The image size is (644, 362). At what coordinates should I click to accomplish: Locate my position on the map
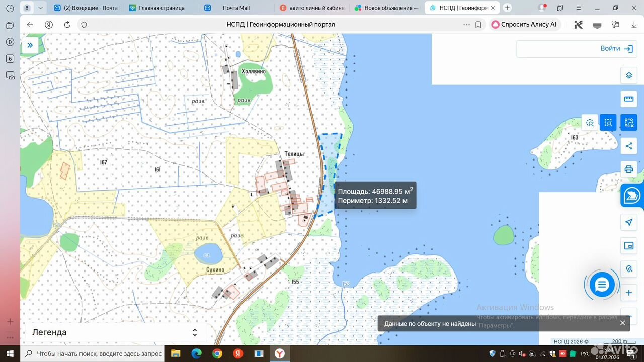pos(629,222)
